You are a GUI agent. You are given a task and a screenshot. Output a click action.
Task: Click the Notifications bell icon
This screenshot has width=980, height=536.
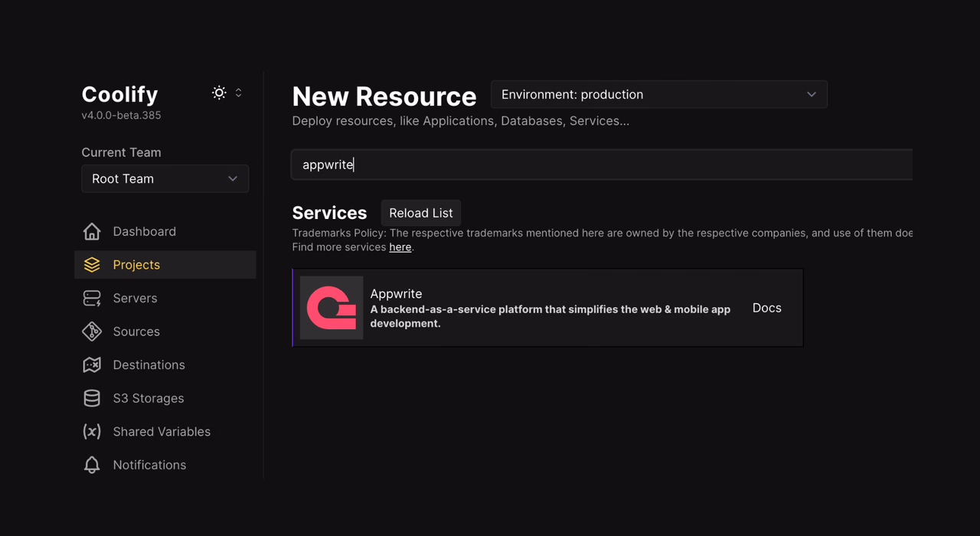tap(92, 465)
